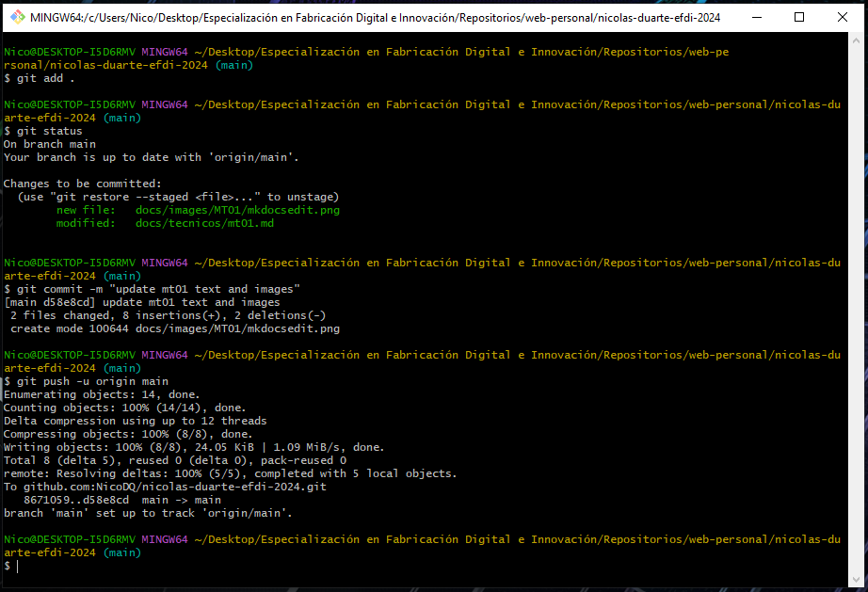Click "branch 'main' set up to track" line
Screen dimensions: 868x592
tap(148, 514)
